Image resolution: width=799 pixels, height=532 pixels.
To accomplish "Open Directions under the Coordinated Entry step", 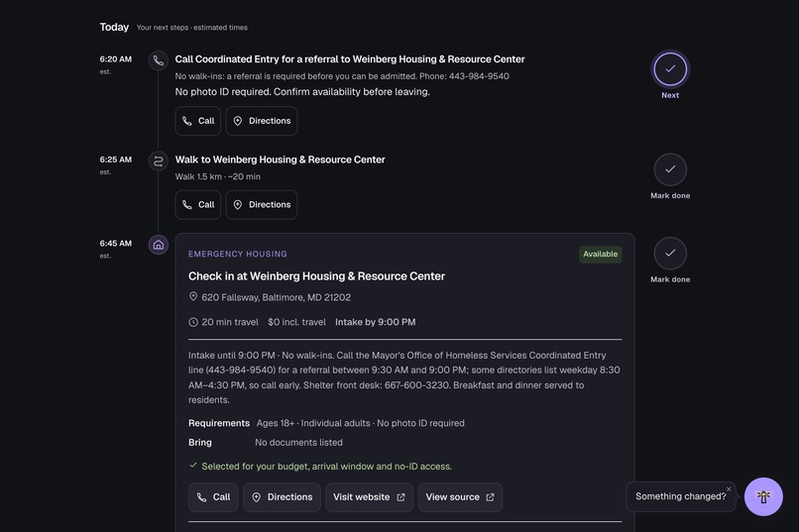I will tap(262, 121).
